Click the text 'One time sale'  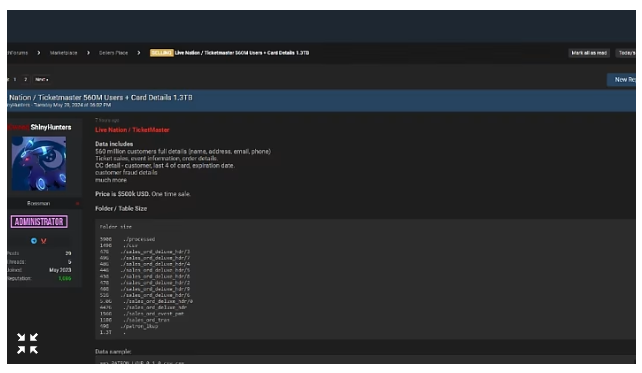171,194
